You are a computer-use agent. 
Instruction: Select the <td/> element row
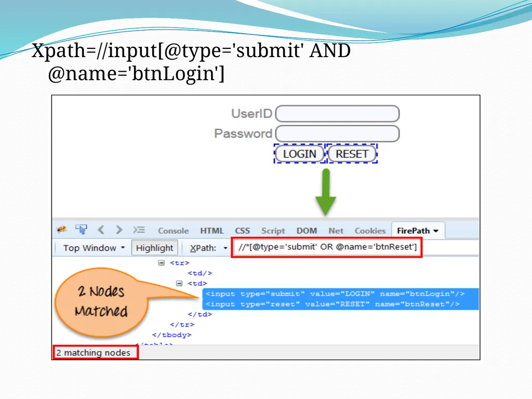[200, 273]
